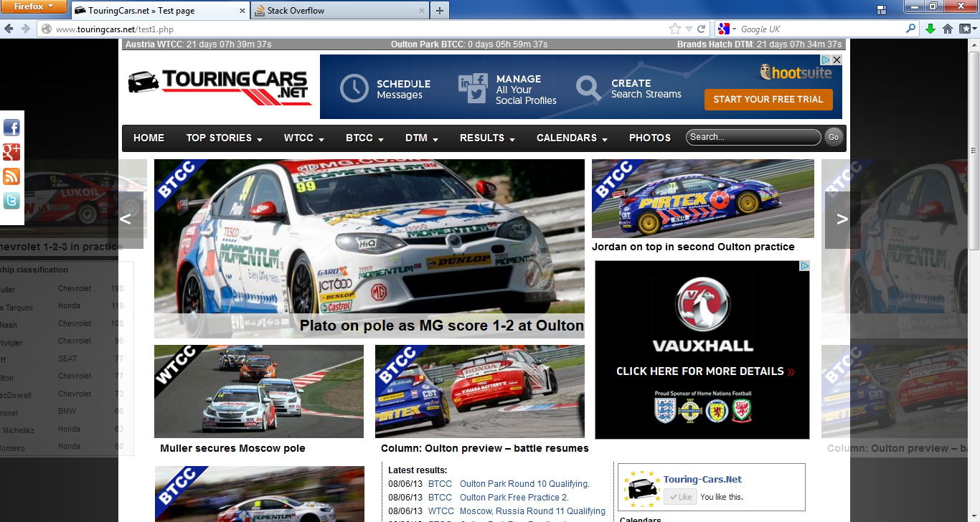Open AdChoices icon on Hootsuite banner
Screen dimensions: 980x522
826,60
